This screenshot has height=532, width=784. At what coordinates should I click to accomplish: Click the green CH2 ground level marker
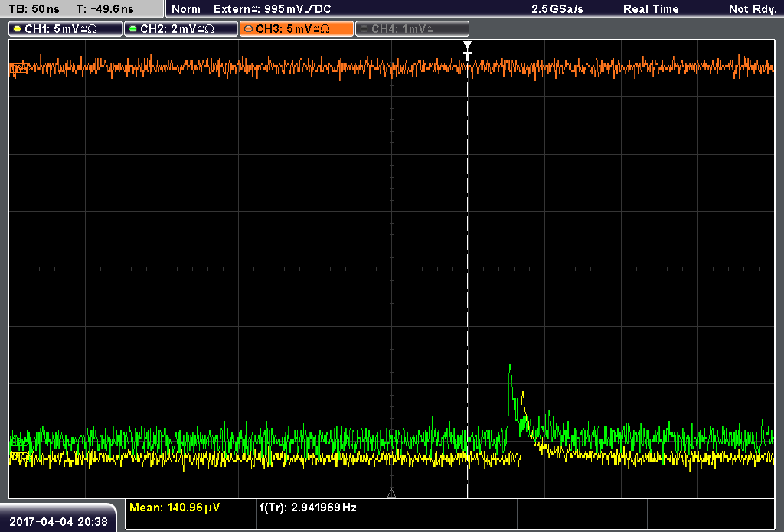[x=19, y=440]
